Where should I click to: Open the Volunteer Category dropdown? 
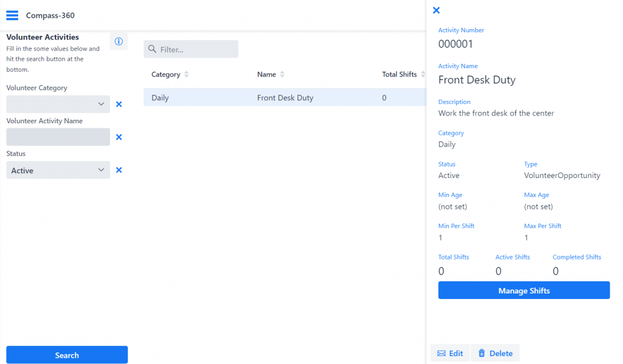click(x=58, y=105)
